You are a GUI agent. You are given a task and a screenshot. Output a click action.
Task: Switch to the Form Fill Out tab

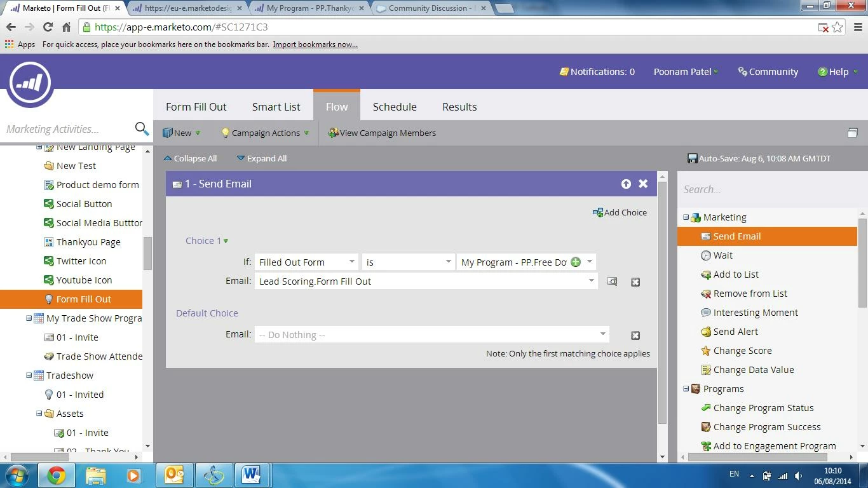[x=196, y=107]
